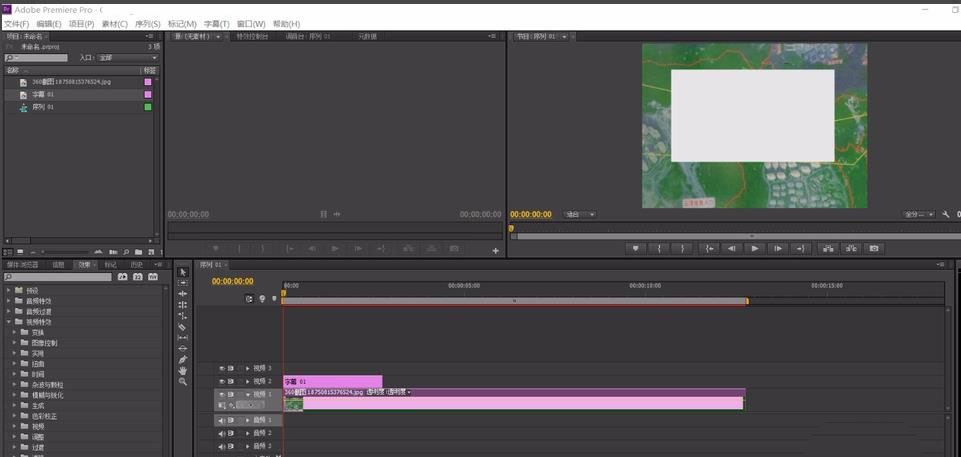Select the Razor tool

click(x=183, y=327)
